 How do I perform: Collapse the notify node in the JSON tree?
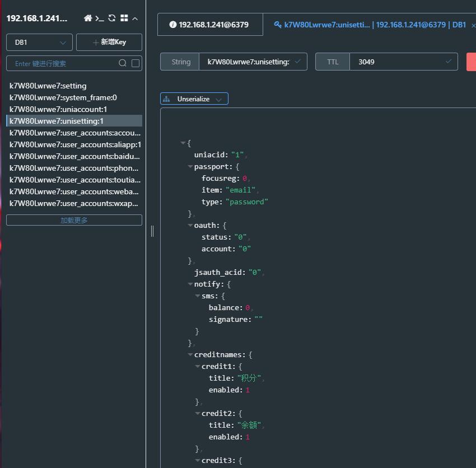pos(190,284)
